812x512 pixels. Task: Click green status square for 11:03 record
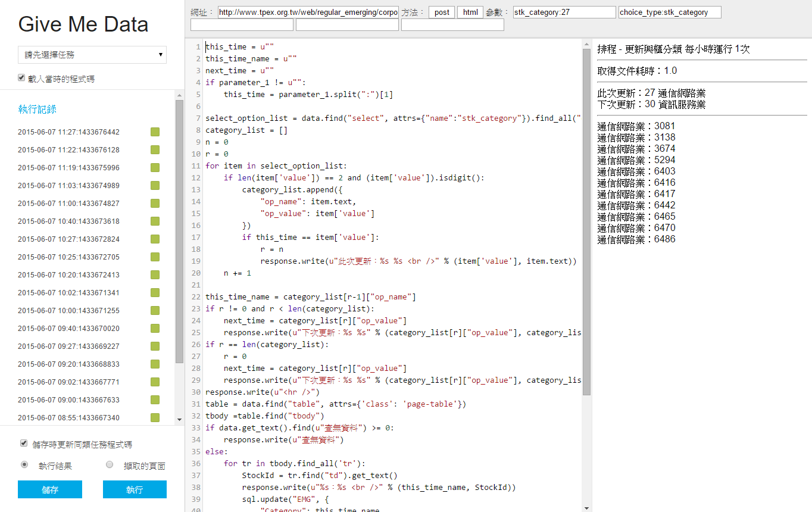coord(155,186)
